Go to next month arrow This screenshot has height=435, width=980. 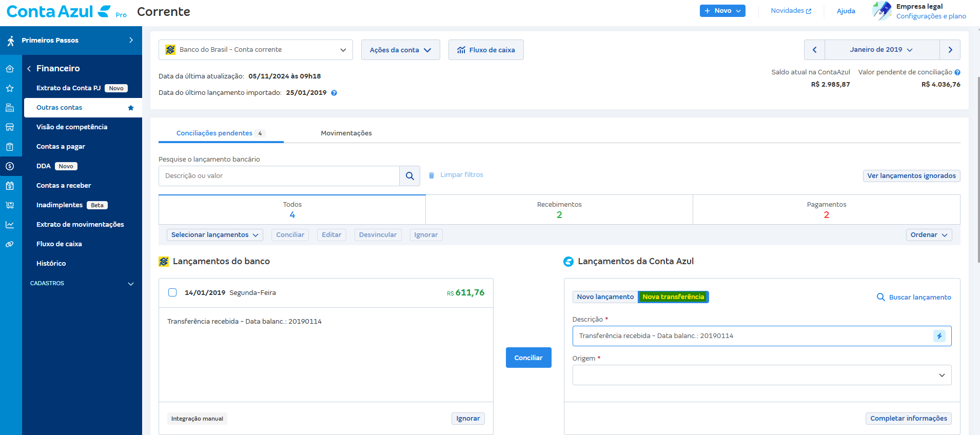pyautogui.click(x=950, y=50)
